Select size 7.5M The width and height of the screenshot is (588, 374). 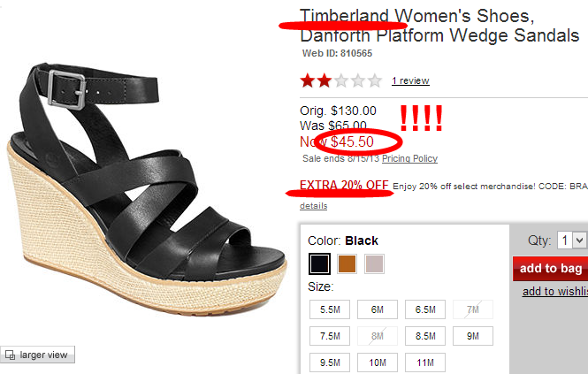point(330,336)
